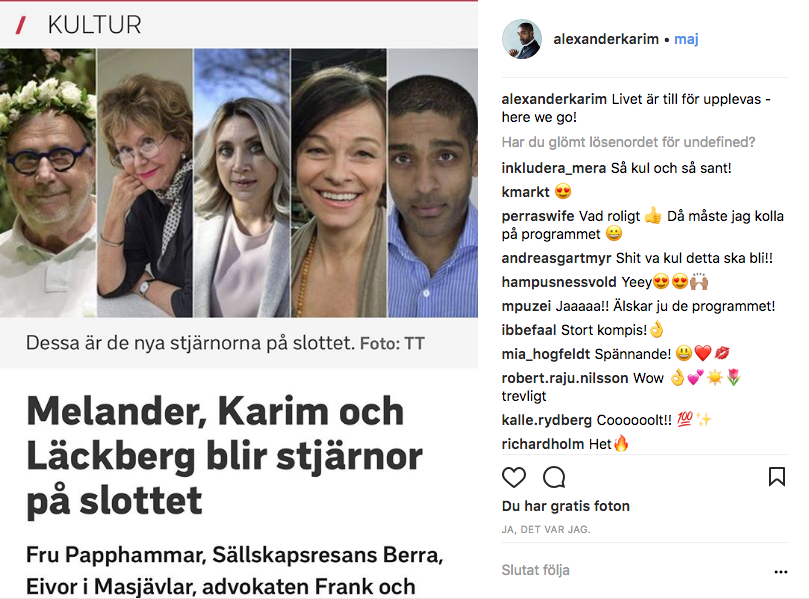Image resolution: width=809 pixels, height=599 pixels.
Task: Save the post with the bookmark icon
Action: point(776,477)
